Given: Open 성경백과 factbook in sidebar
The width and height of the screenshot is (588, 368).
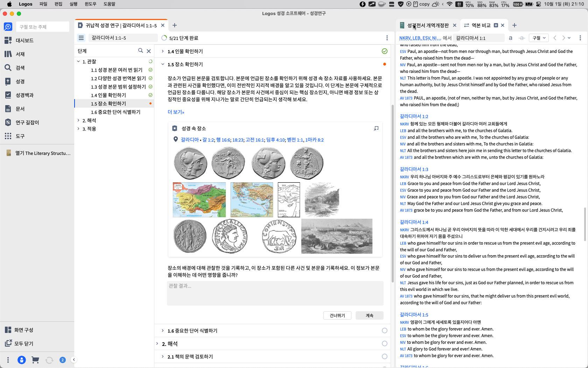Looking at the screenshot, I should coord(19,95).
